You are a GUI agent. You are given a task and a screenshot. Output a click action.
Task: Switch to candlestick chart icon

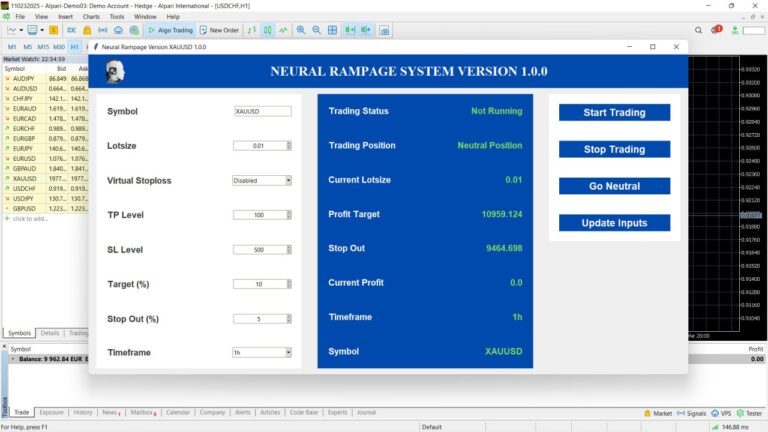point(267,30)
